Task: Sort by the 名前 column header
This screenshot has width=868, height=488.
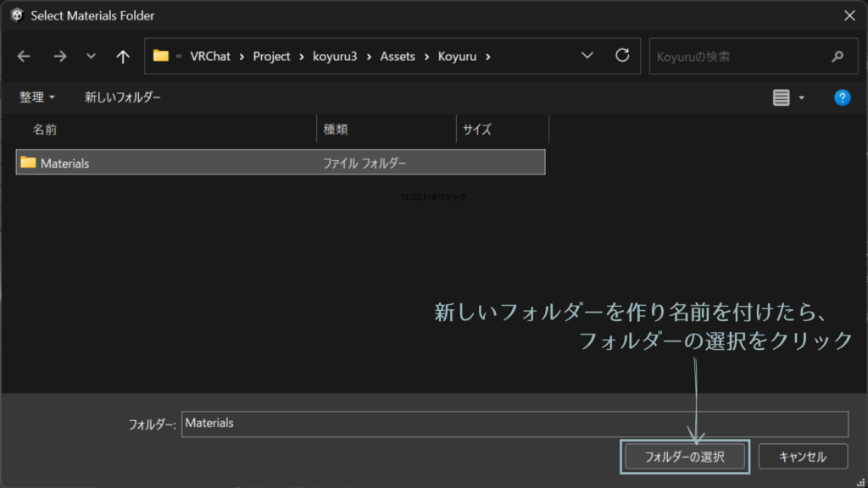Action: 45,130
